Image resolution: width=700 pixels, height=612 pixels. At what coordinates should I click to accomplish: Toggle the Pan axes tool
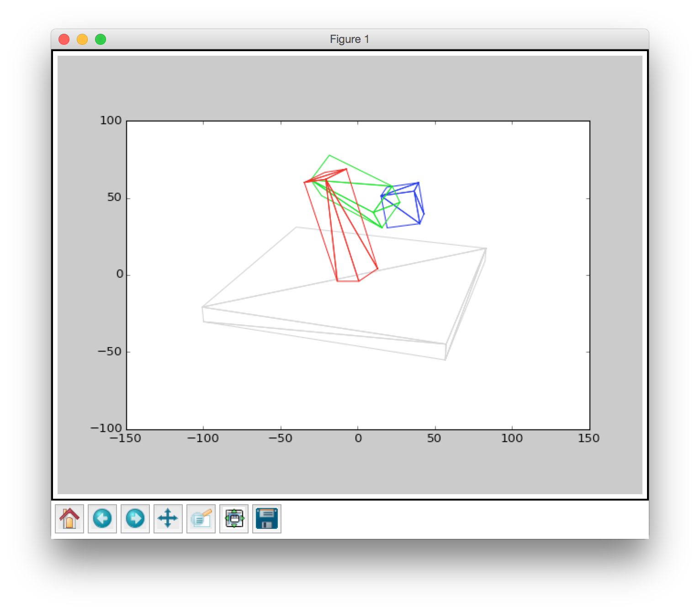(x=168, y=519)
